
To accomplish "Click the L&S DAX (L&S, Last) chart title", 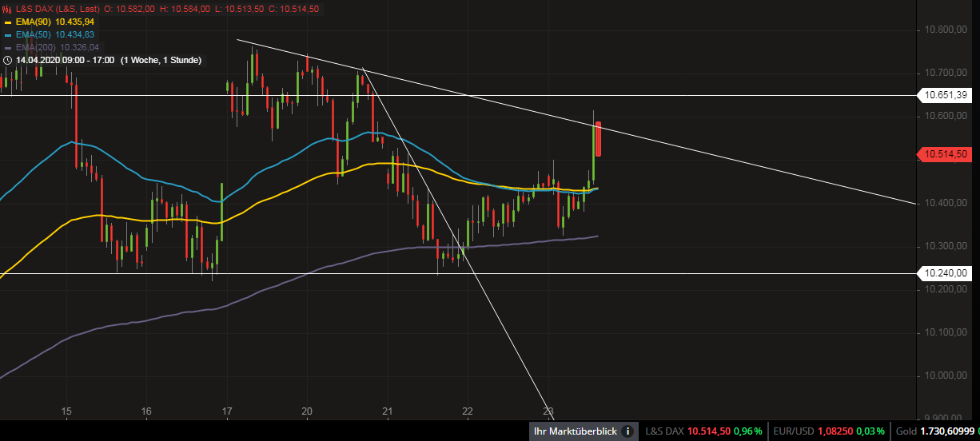I will [57, 9].
